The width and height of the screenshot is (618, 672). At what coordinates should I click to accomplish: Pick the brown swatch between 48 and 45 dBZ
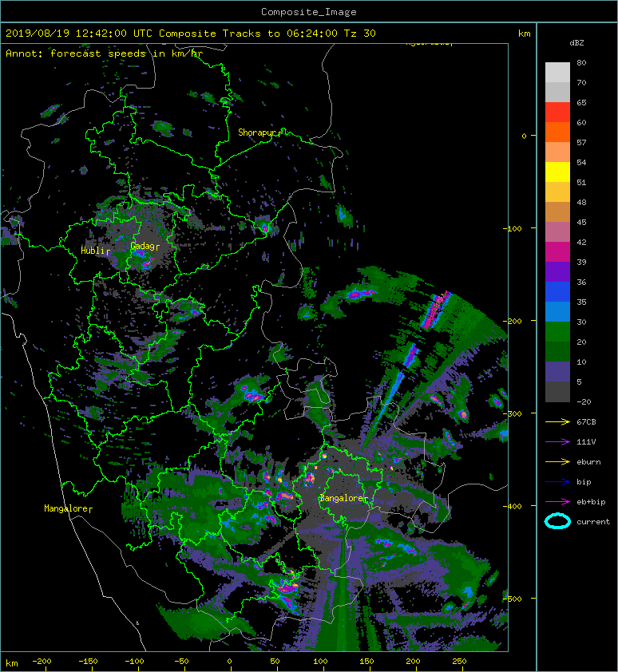(557, 211)
